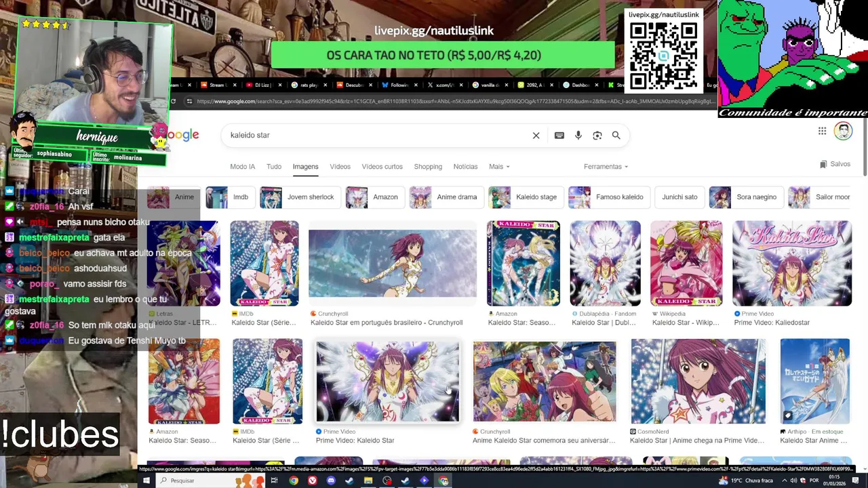The height and width of the screenshot is (488, 868).
Task: Open the Google account avatar
Action: coord(843,131)
